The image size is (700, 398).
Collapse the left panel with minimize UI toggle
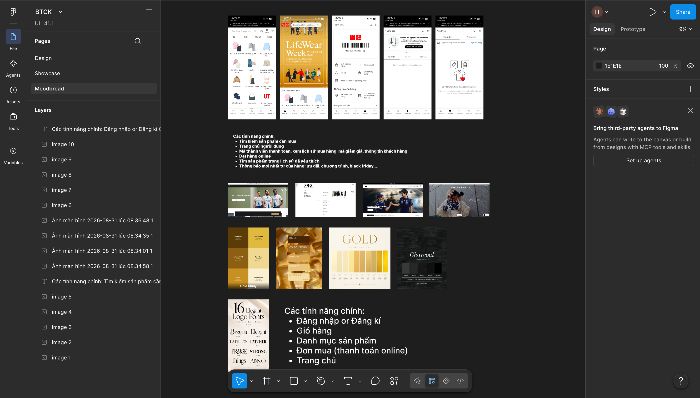coord(149,11)
